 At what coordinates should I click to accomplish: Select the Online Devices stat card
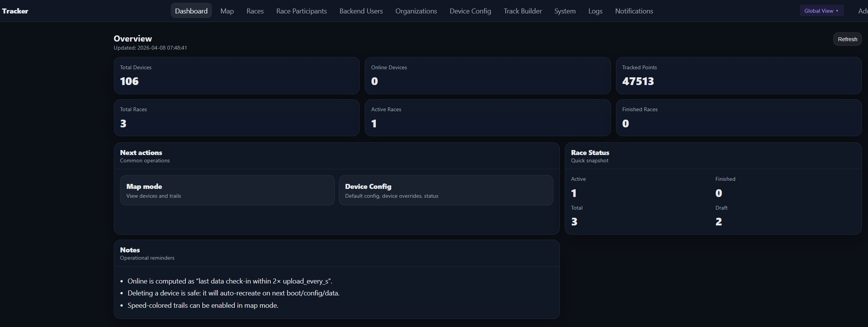487,76
